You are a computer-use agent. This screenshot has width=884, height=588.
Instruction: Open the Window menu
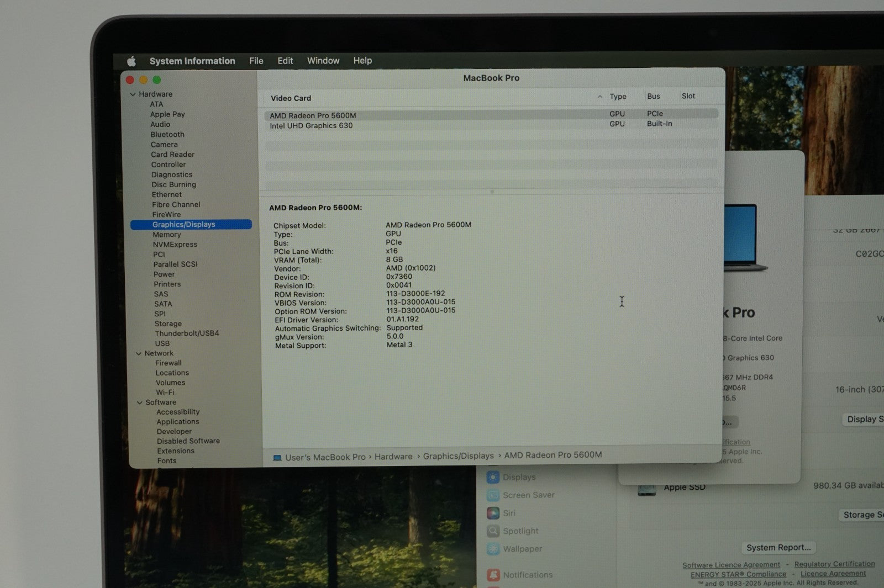click(323, 61)
